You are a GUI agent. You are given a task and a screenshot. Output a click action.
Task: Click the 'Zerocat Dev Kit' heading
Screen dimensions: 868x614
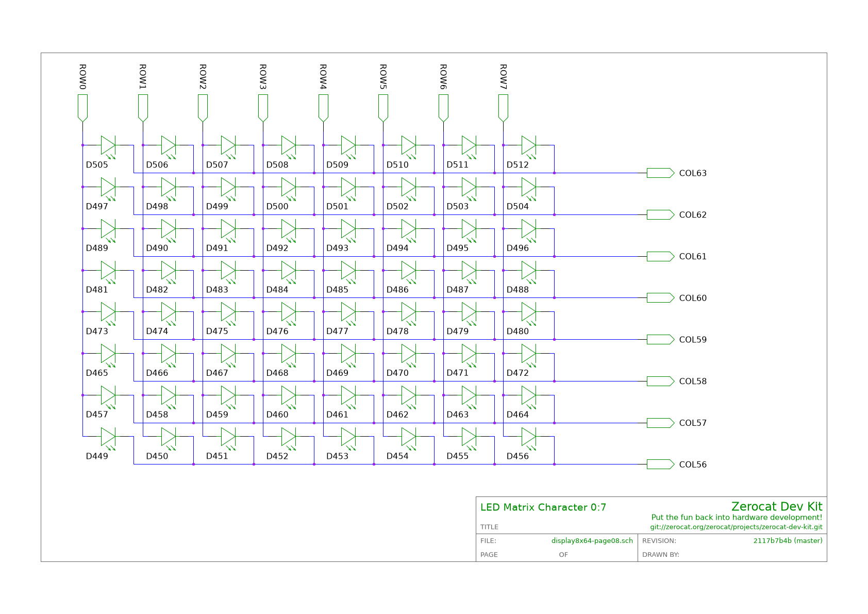[777, 507]
